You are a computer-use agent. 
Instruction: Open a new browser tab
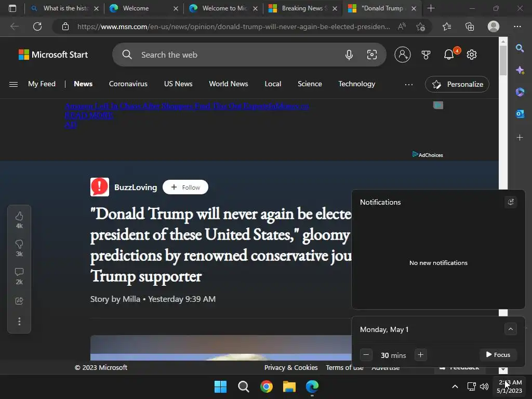431,8
